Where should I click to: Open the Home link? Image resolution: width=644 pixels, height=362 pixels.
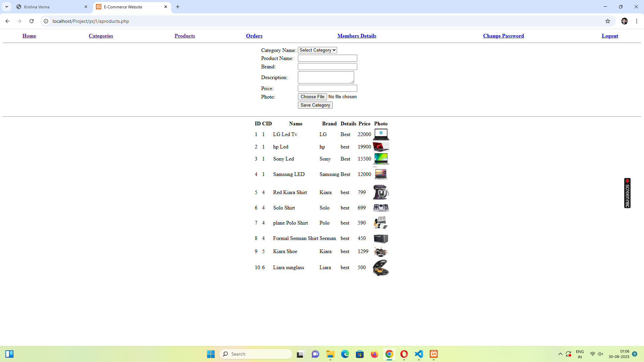29,36
